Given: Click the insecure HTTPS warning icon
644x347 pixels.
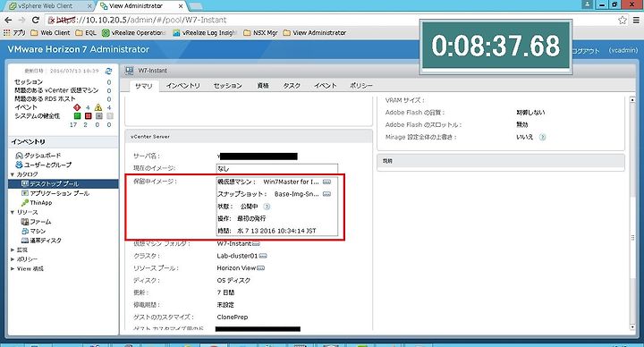Looking at the screenshot, I should click(x=51, y=20).
